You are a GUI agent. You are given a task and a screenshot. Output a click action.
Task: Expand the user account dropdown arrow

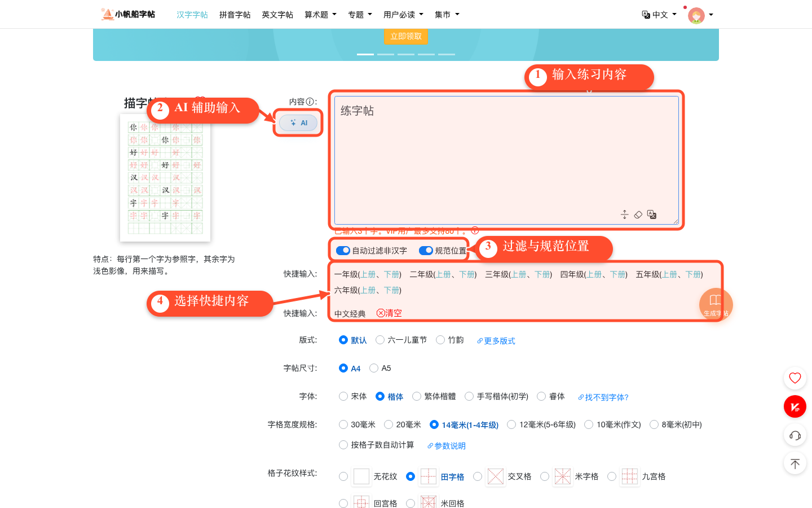coord(711,15)
